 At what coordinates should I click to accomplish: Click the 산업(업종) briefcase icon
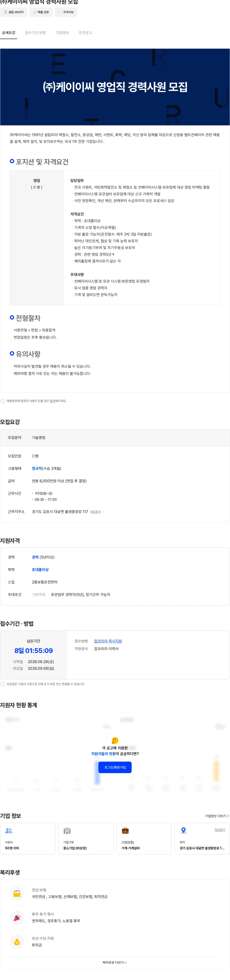(125, 831)
